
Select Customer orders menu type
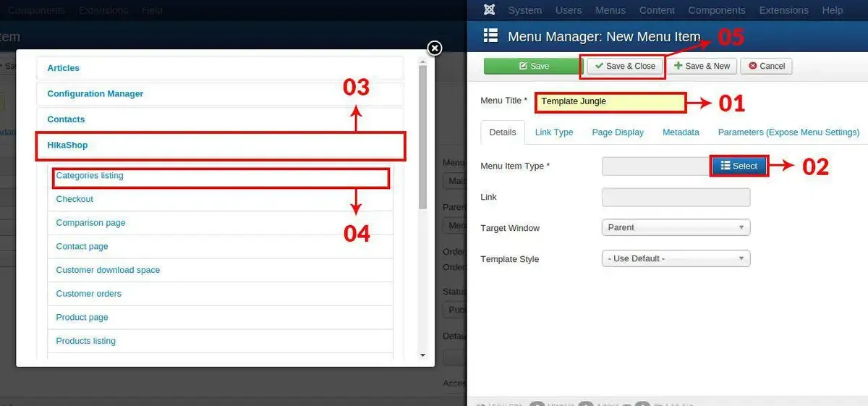click(x=220, y=294)
